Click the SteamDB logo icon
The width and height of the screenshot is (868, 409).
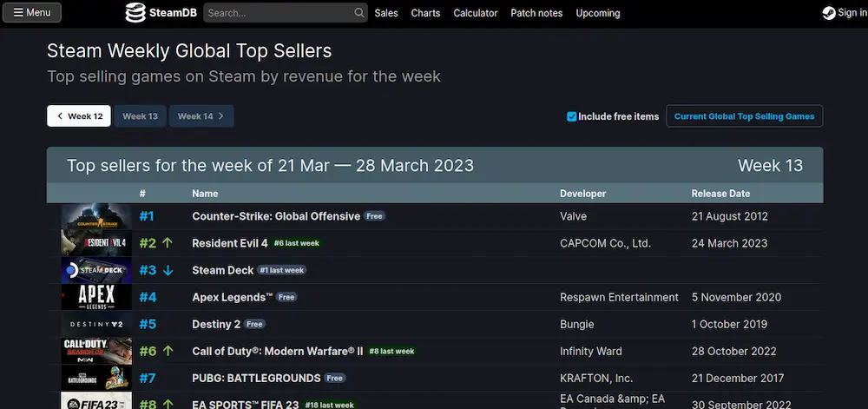pos(135,13)
